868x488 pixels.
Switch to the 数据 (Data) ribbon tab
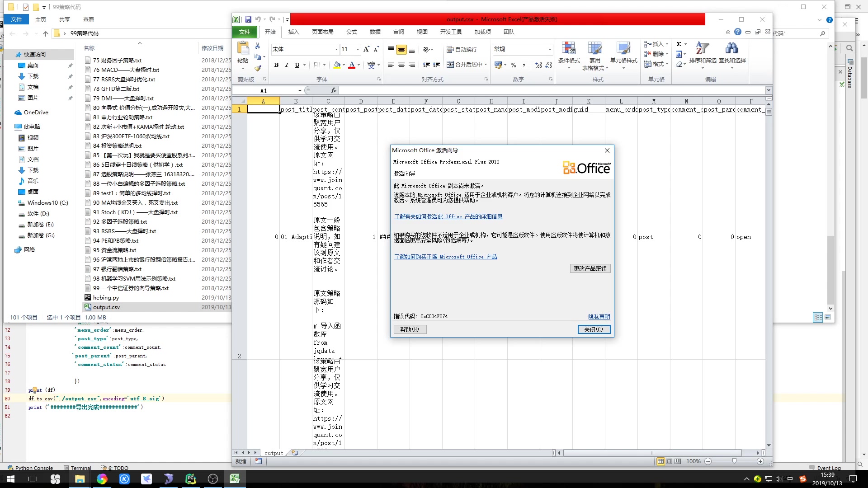[375, 32]
